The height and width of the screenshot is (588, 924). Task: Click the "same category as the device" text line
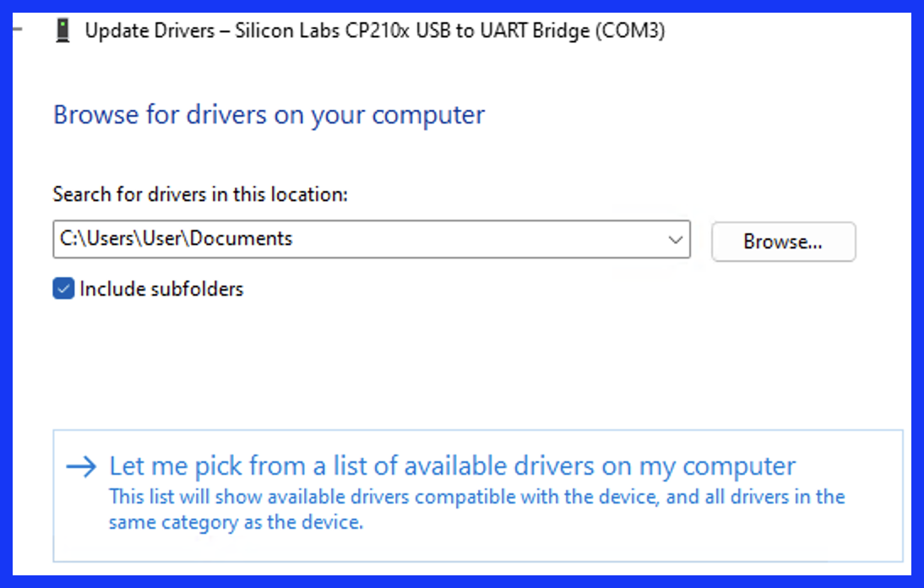(236, 522)
